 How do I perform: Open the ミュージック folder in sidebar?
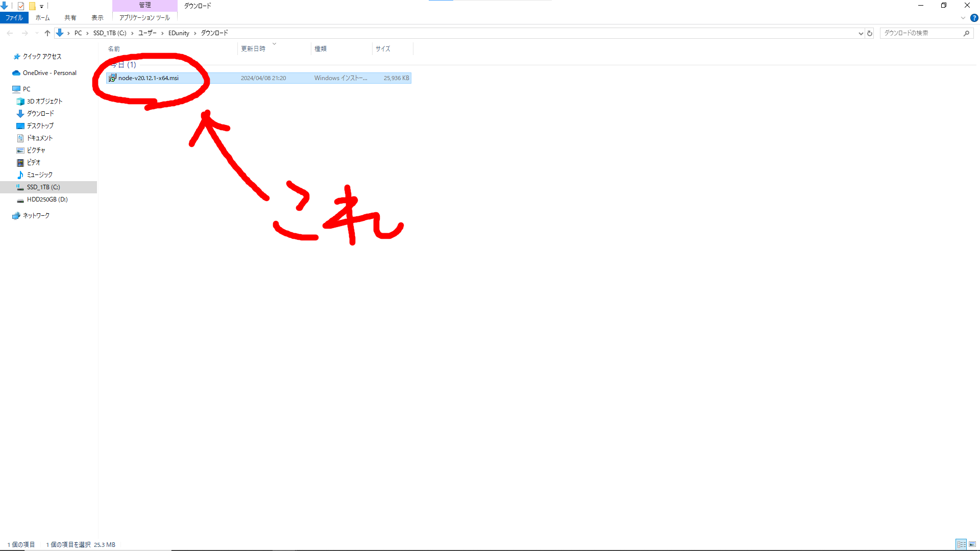[39, 175]
